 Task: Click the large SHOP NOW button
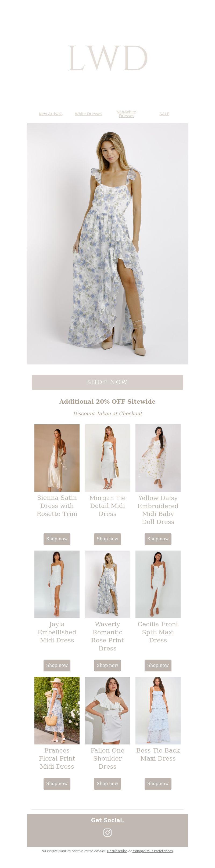pos(107,382)
